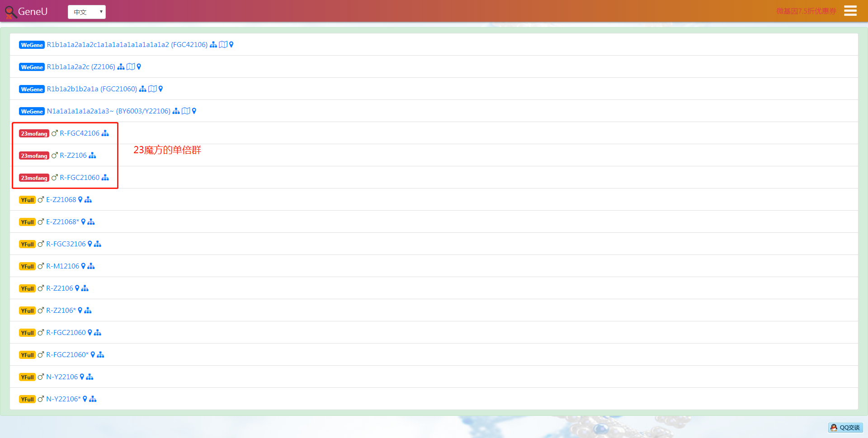Screen dimensions: 868x438
Task: Open tree icon for YFull R-FGC21060*
Action: click(x=100, y=355)
